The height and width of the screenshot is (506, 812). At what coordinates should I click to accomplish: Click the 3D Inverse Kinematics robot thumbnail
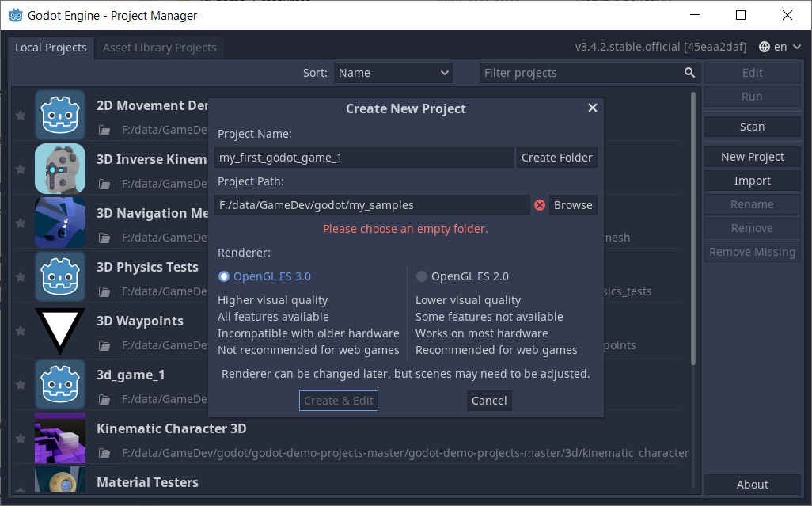(x=60, y=169)
